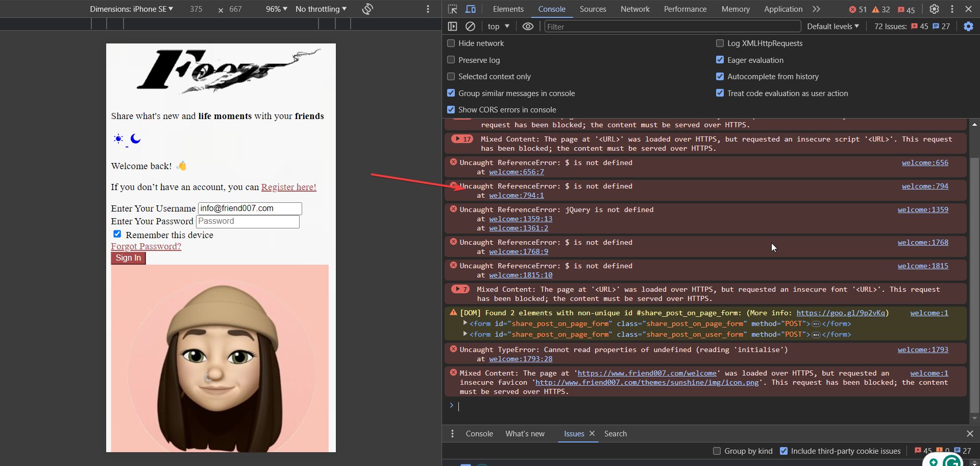Toggle the device toolbar icon
980x466 pixels.
[471, 9]
